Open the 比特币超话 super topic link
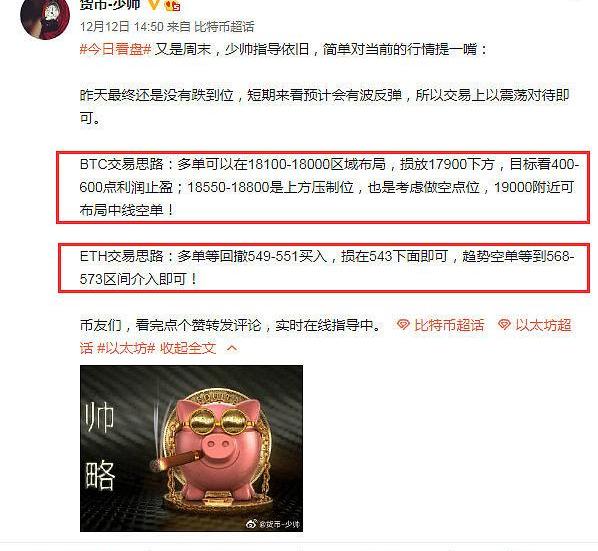598x551 pixels. [x=449, y=325]
